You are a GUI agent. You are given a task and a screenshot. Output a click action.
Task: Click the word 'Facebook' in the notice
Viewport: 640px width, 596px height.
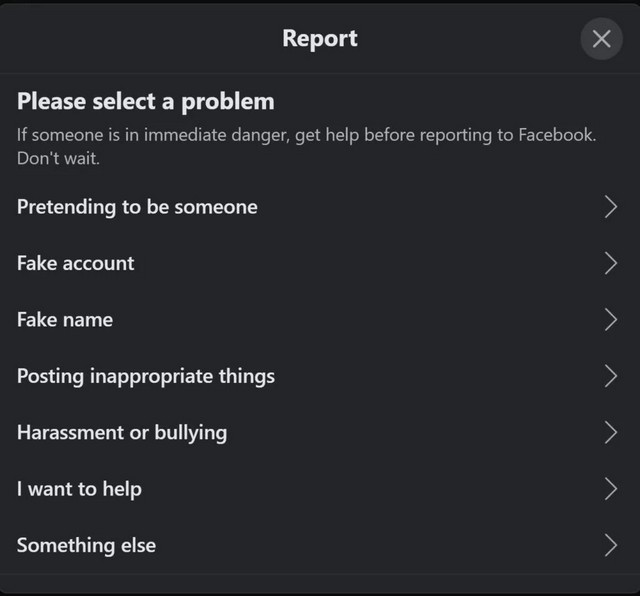pyautogui.click(x=555, y=135)
